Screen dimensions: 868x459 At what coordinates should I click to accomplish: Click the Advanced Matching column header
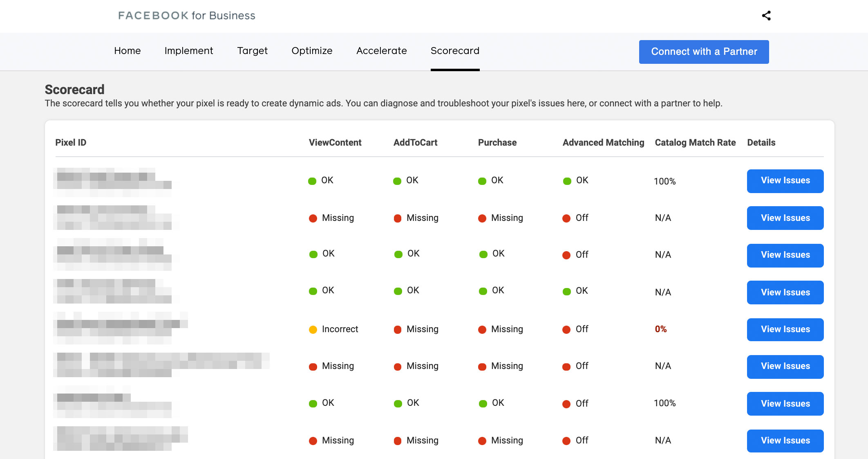tap(603, 142)
